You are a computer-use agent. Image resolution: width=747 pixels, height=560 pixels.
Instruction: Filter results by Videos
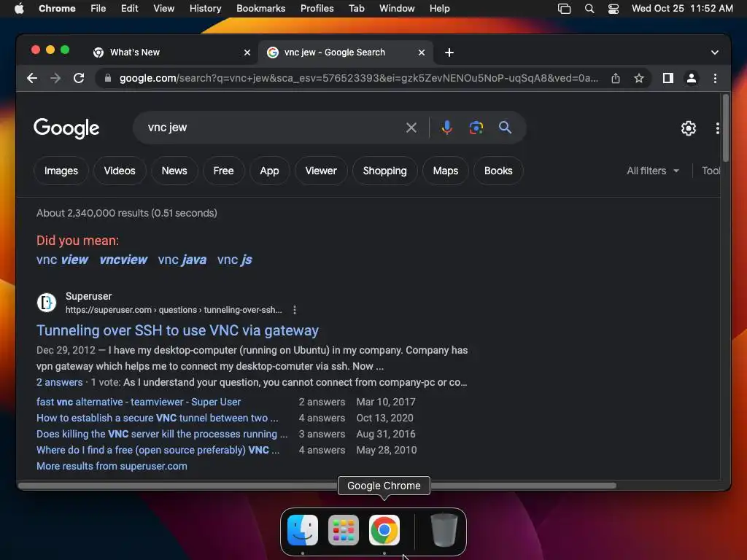click(120, 171)
